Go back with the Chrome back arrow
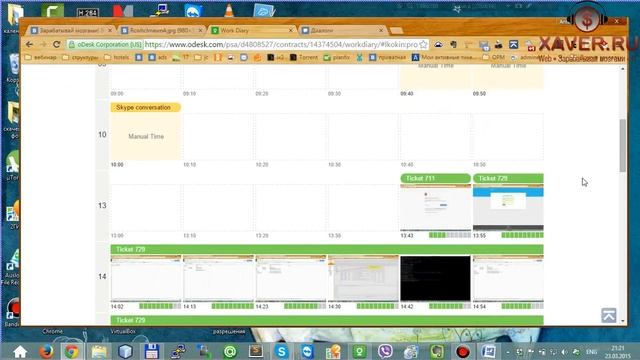 [29, 44]
